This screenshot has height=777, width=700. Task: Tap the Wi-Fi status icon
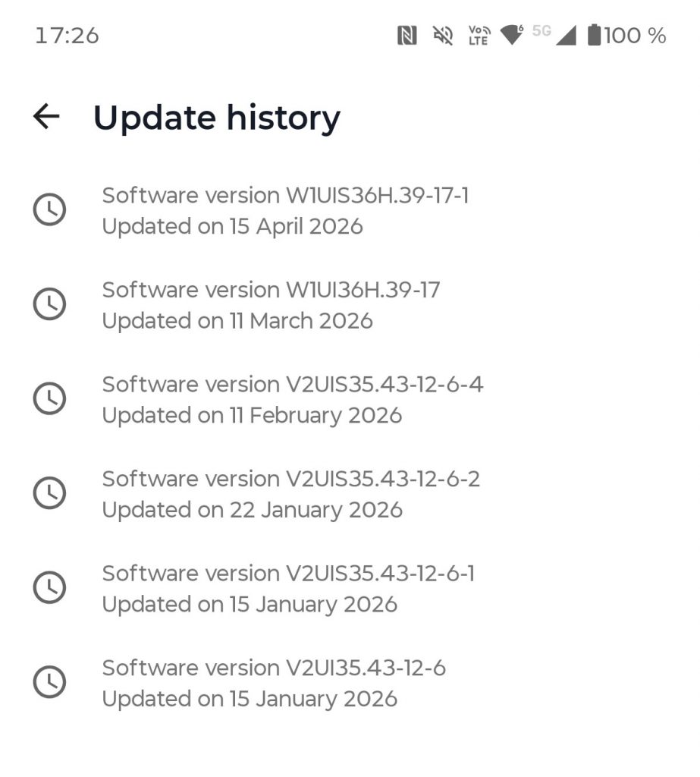[x=512, y=35]
